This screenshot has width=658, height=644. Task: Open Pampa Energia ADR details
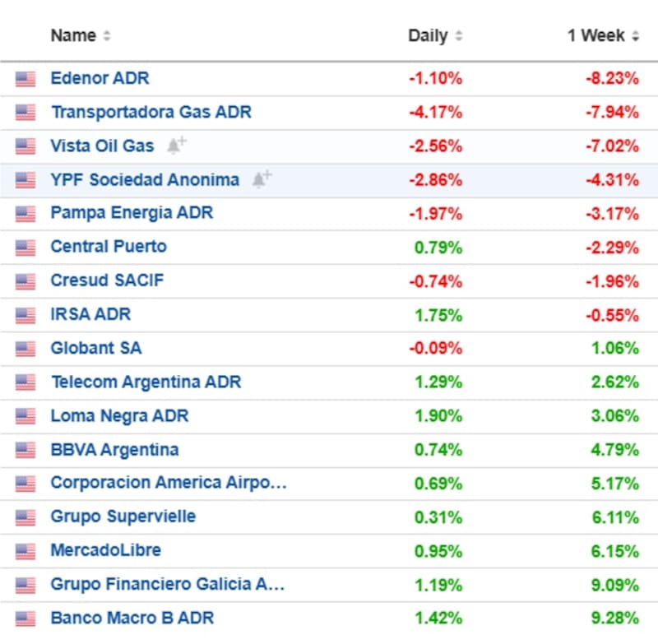pos(132,213)
